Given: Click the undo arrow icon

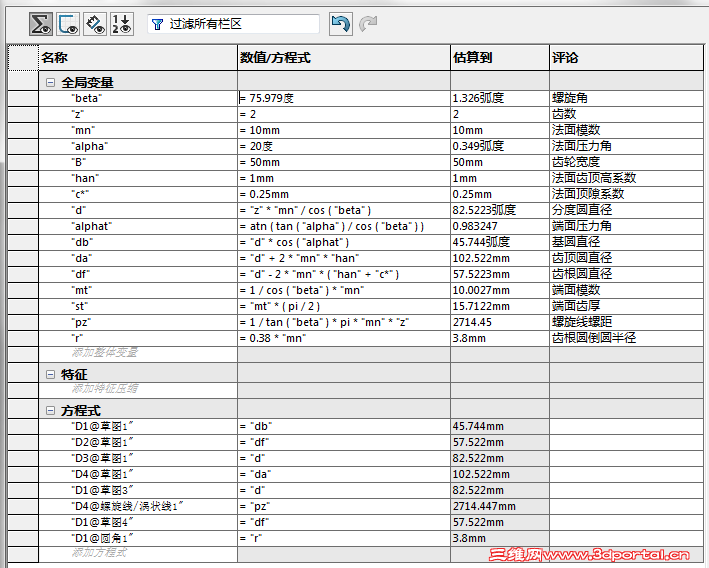Looking at the screenshot, I should (x=341, y=24).
